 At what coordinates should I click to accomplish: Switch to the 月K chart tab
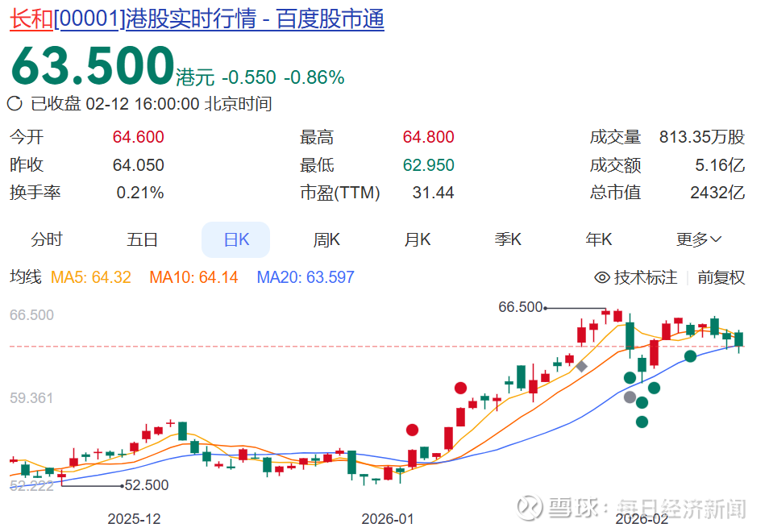click(418, 239)
